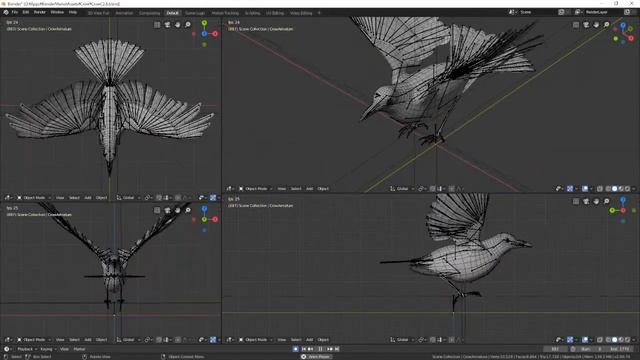Open Global orientation dropdown in top-right viewport

tap(402, 189)
